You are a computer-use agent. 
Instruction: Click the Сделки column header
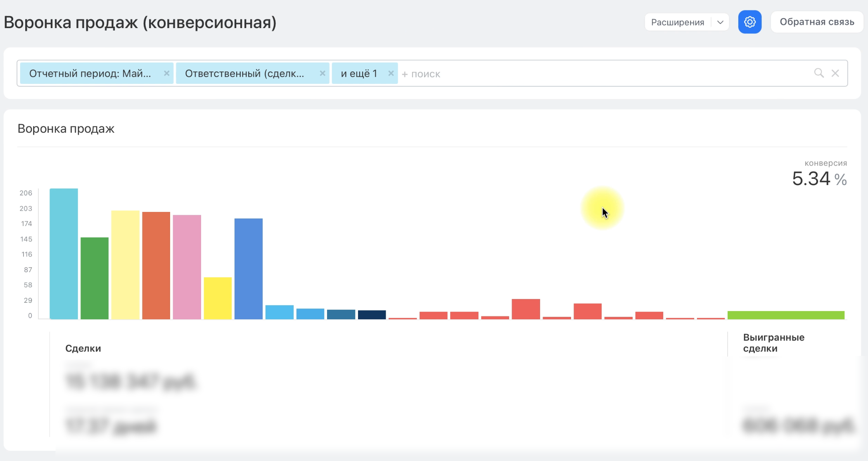tap(83, 348)
